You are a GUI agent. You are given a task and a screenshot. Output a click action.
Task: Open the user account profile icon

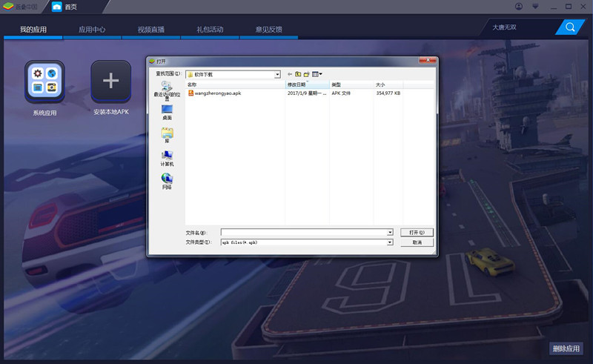click(x=518, y=7)
